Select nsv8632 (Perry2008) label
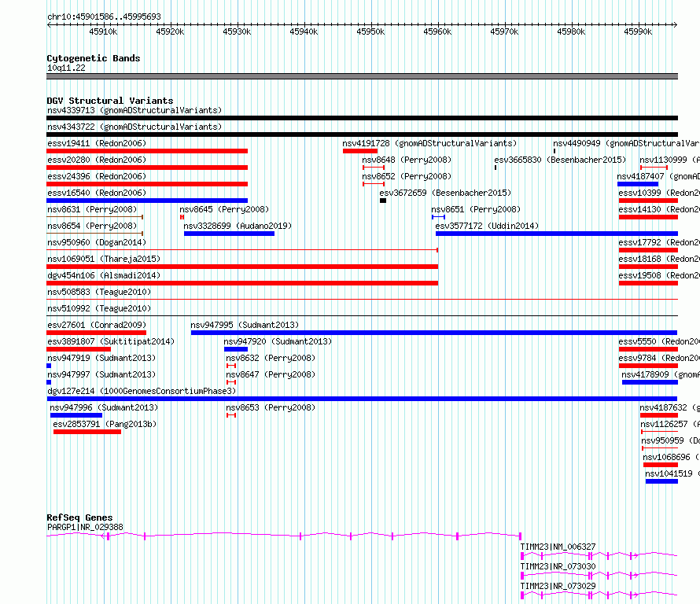 click(271, 358)
